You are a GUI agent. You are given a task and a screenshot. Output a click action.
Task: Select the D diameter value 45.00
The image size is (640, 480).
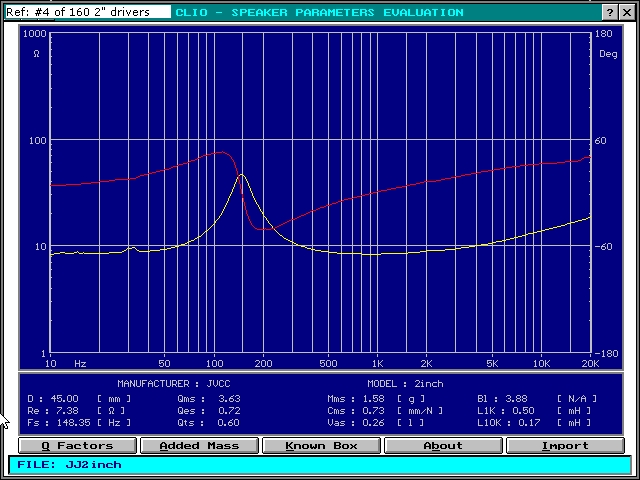click(64, 398)
